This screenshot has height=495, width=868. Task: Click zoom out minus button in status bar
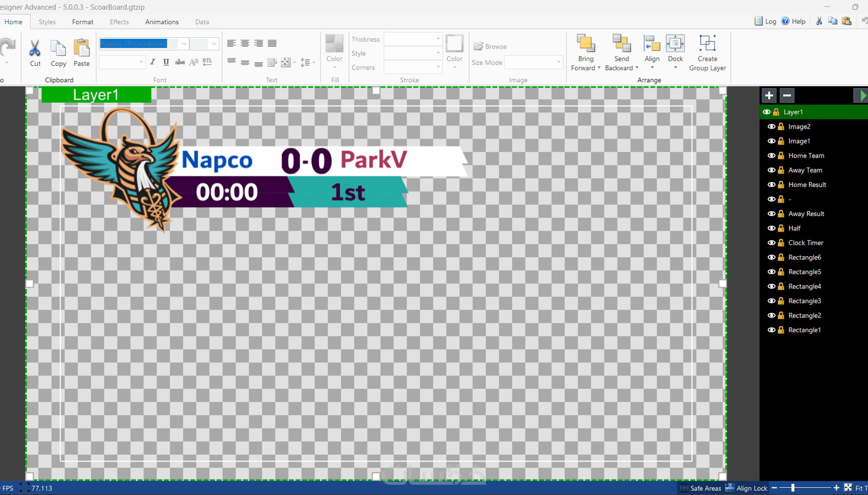click(774, 488)
